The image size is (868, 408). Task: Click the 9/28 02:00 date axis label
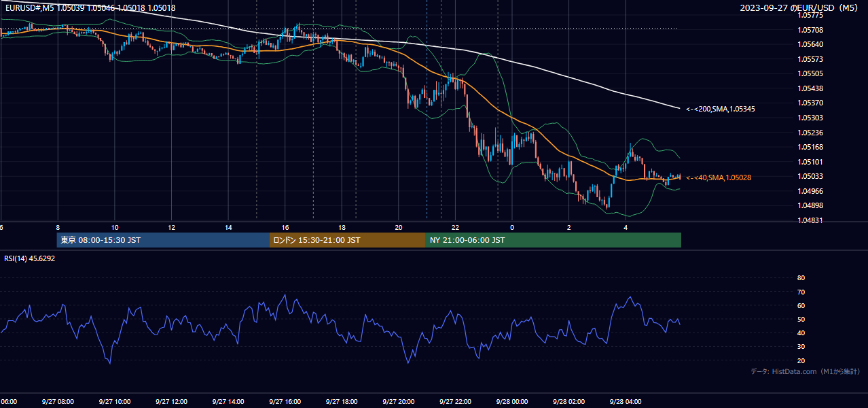coord(568,401)
